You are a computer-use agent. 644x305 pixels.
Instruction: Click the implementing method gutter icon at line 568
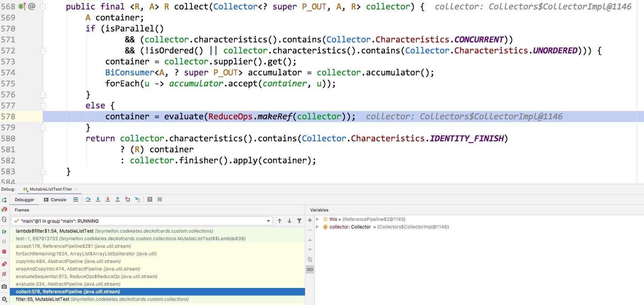point(22,6)
